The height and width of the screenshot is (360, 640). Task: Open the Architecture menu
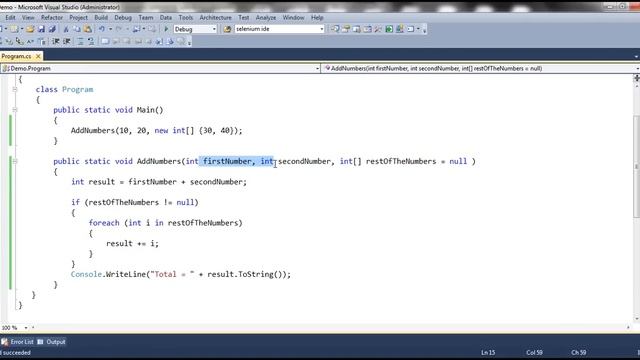click(216, 18)
